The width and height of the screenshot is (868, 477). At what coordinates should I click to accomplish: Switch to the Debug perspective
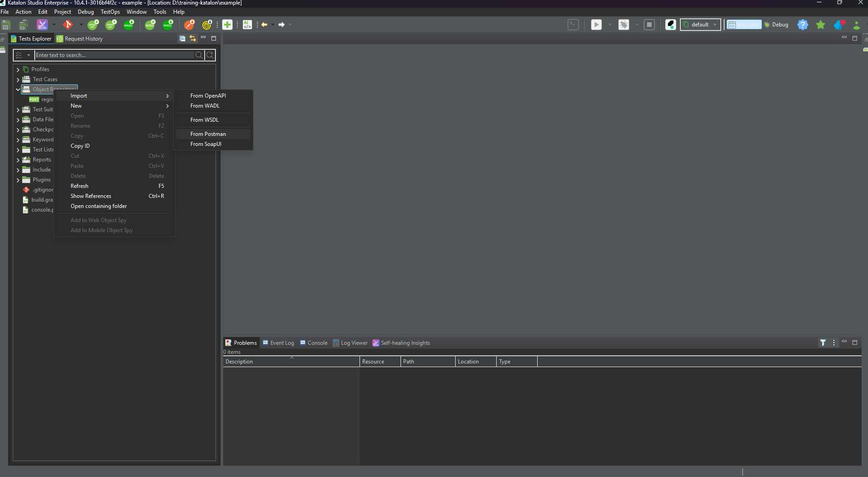[776, 25]
